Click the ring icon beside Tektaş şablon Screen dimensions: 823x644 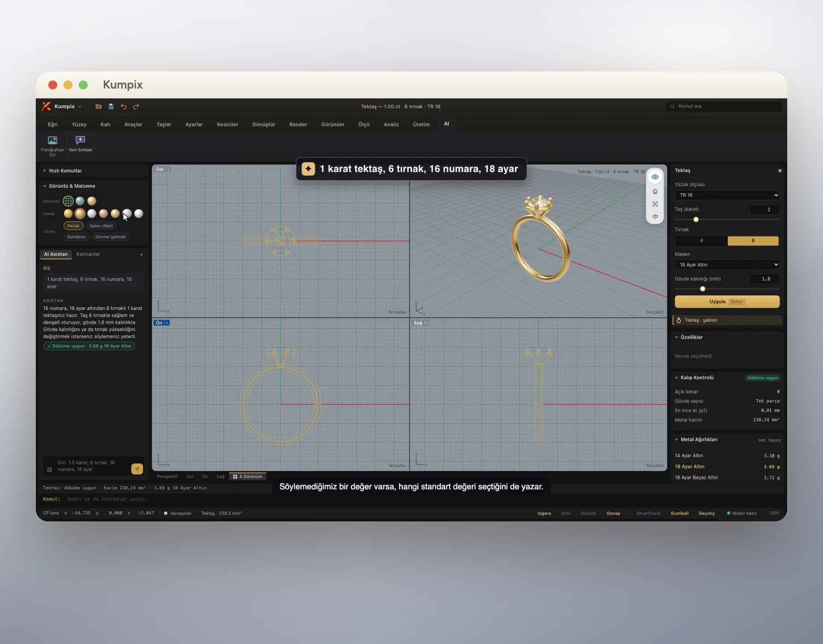click(679, 320)
